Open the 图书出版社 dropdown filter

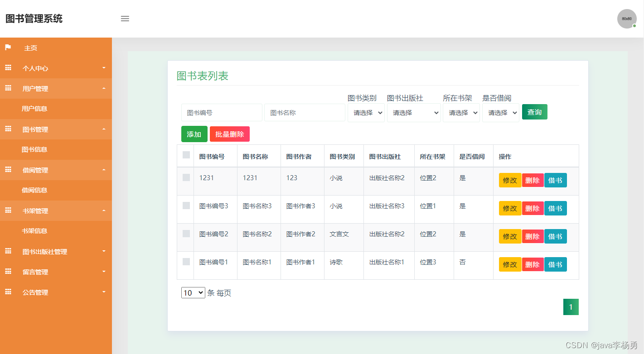(x=414, y=113)
